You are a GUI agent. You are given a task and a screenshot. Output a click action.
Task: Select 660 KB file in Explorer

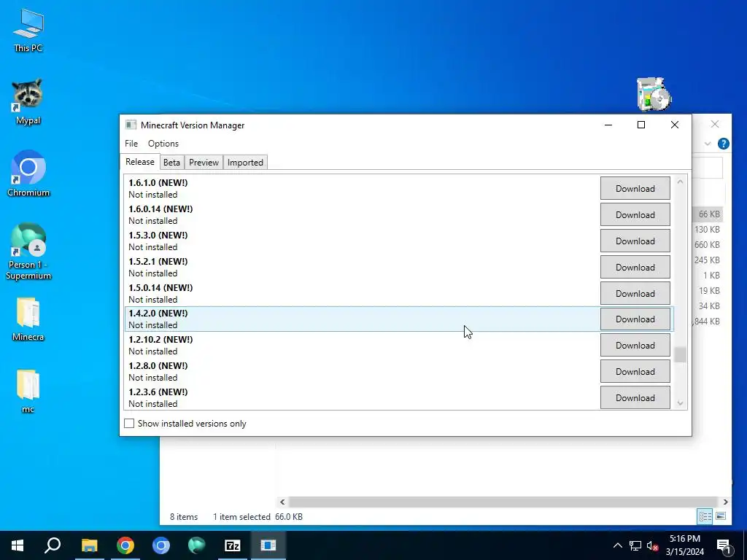(x=707, y=245)
